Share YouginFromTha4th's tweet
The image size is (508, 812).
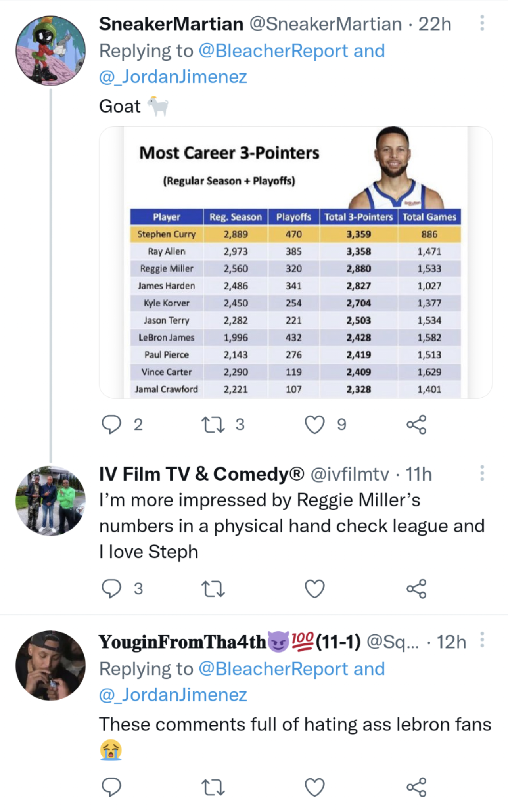[x=416, y=787]
